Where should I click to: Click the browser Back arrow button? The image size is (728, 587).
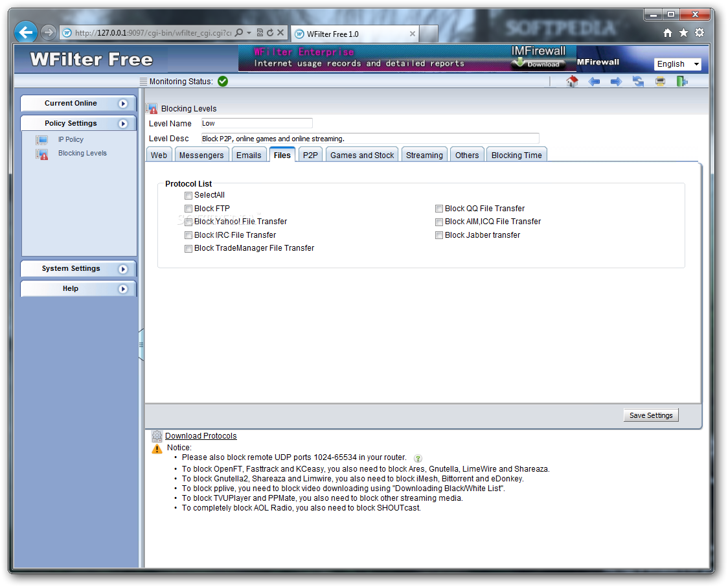tap(25, 32)
